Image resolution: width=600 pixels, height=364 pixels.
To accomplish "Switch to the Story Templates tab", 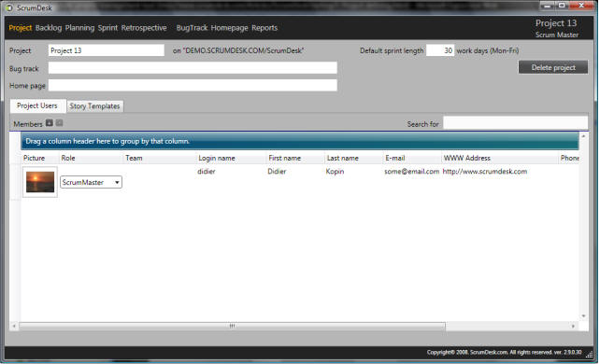I will tap(94, 106).
